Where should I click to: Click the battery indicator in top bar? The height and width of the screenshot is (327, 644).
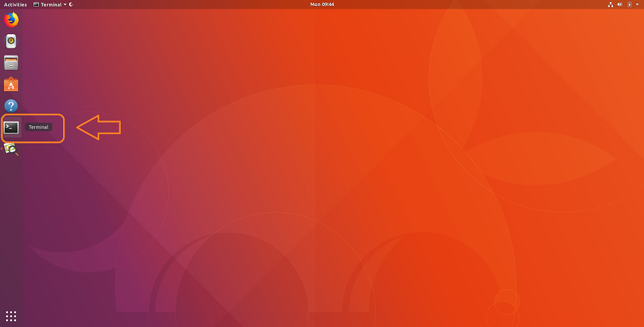coord(629,5)
